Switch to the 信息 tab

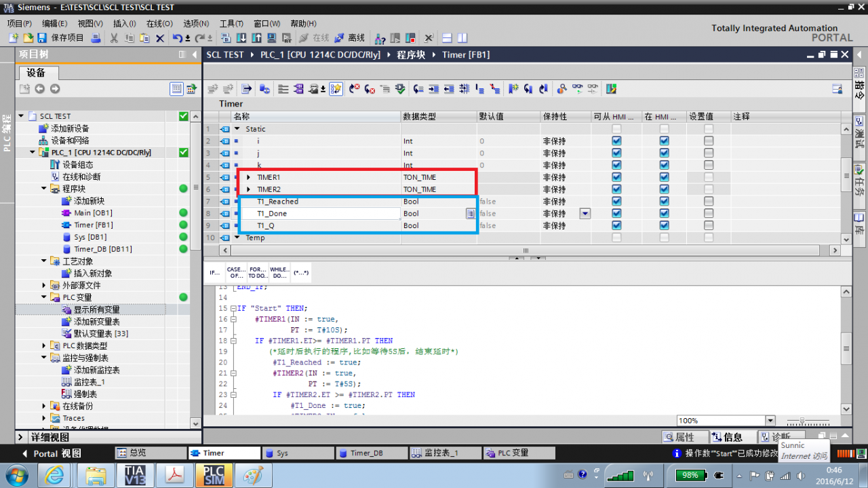(732, 437)
